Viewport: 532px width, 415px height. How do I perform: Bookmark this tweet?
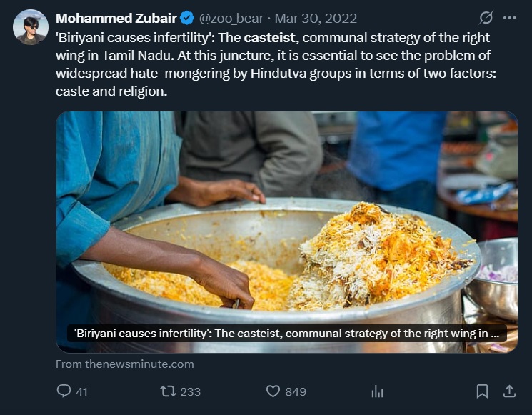click(x=483, y=391)
